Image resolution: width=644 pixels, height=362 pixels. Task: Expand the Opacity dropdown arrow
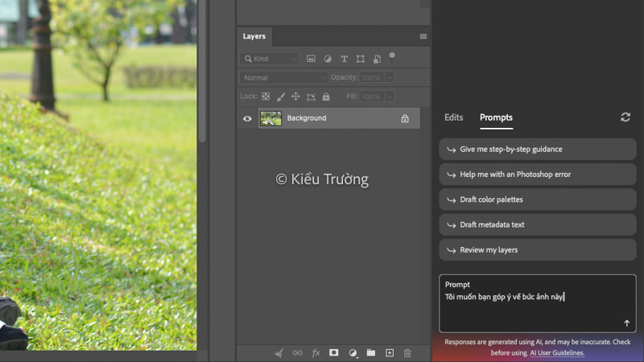click(390, 77)
